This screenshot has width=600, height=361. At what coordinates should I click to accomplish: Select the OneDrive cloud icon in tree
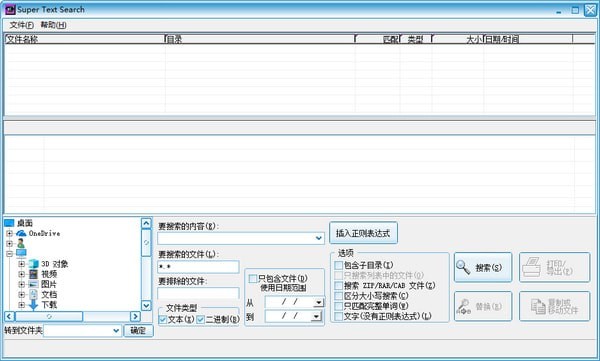point(21,233)
